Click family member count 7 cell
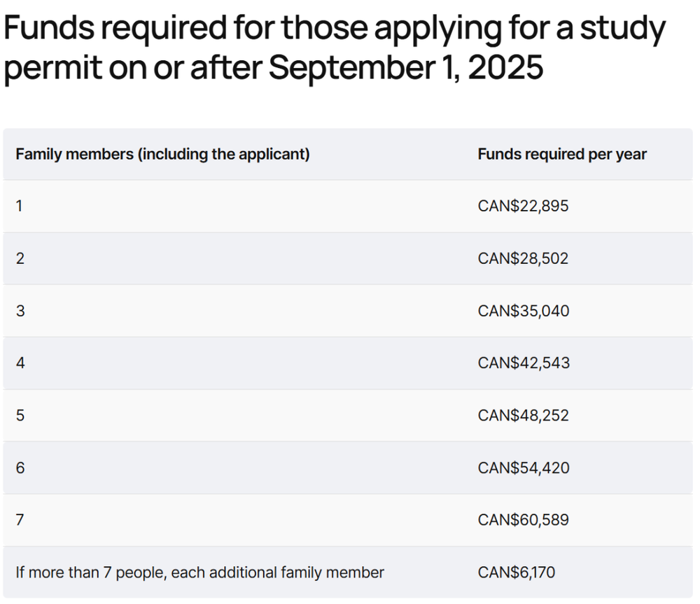 coord(20,520)
